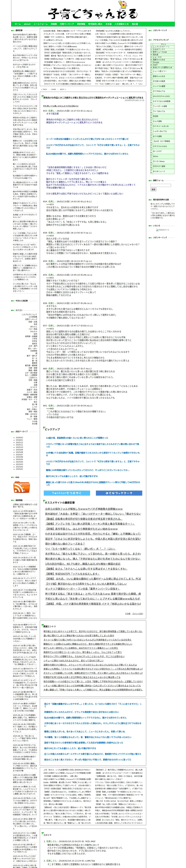Open にゅーれす in the access ranking
The width and height of the screenshot is (186, 868).
pos(158,57)
